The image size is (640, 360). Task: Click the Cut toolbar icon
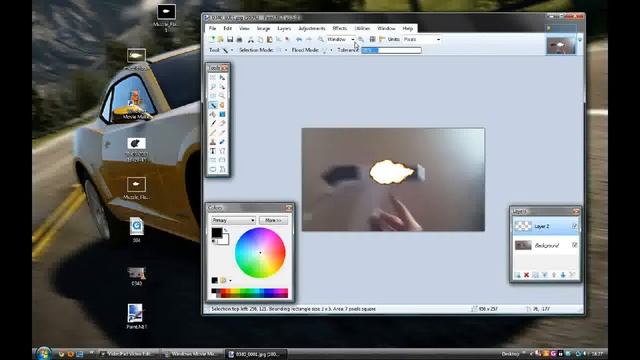tap(251, 40)
